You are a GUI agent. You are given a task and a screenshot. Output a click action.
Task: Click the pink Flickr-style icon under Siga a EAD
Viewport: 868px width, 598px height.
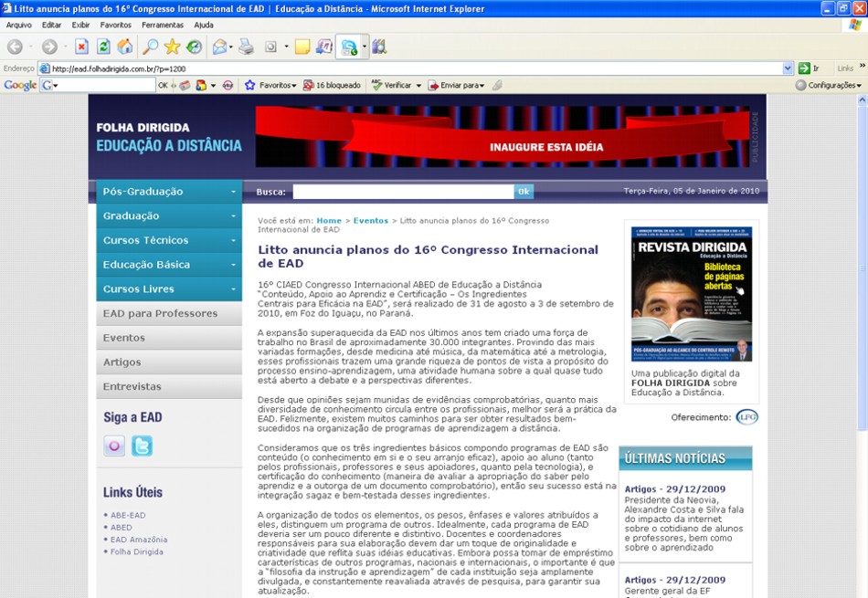(114, 446)
